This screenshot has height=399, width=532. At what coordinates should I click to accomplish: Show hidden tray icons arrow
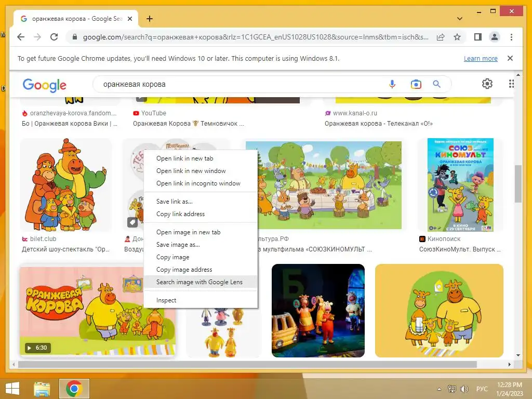pyautogui.click(x=440, y=389)
